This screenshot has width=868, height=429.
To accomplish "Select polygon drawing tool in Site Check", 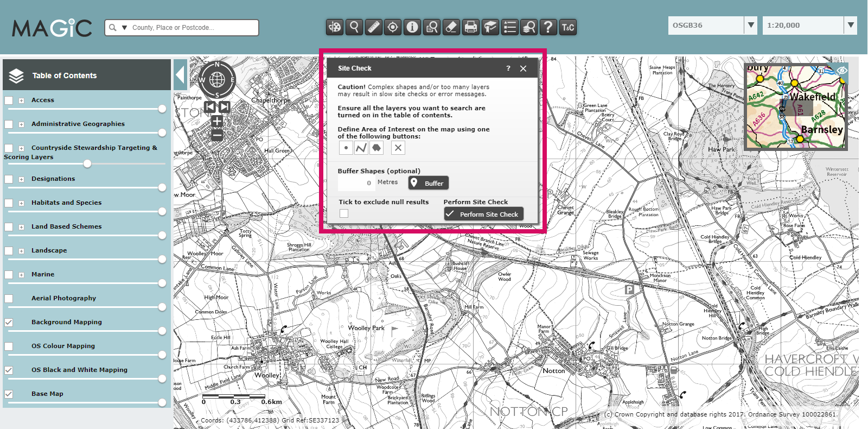I will (376, 148).
